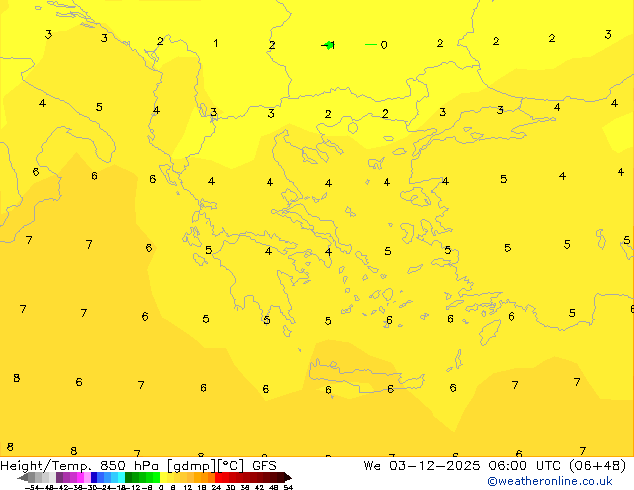The image size is (634, 490).
Task: Click the '06:00 UTC' time text
Action: coord(527,466)
